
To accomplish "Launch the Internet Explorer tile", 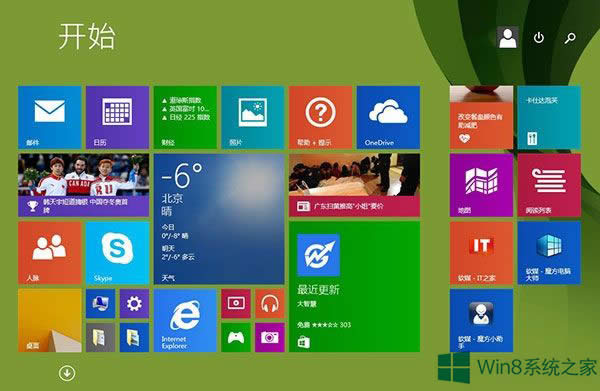I will tap(185, 321).
